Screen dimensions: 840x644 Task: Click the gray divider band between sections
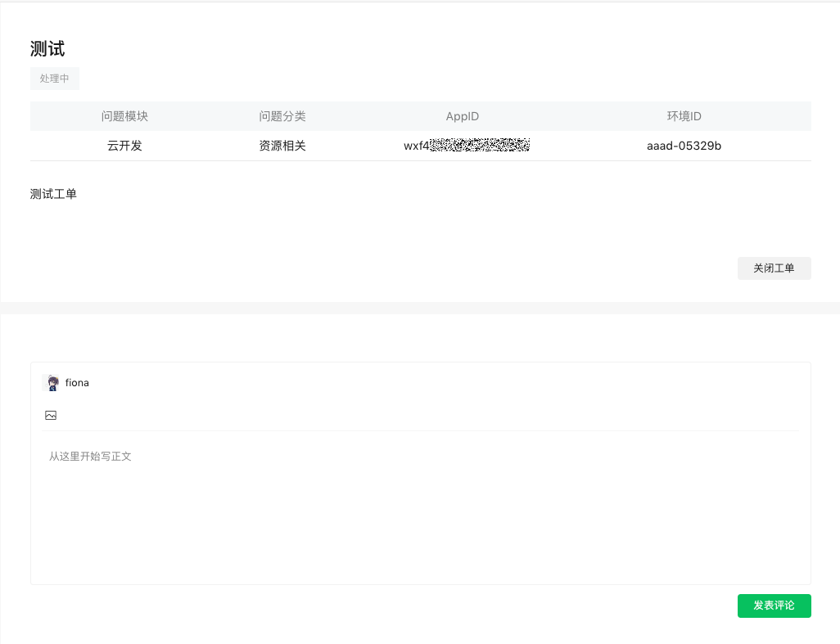pyautogui.click(x=420, y=308)
